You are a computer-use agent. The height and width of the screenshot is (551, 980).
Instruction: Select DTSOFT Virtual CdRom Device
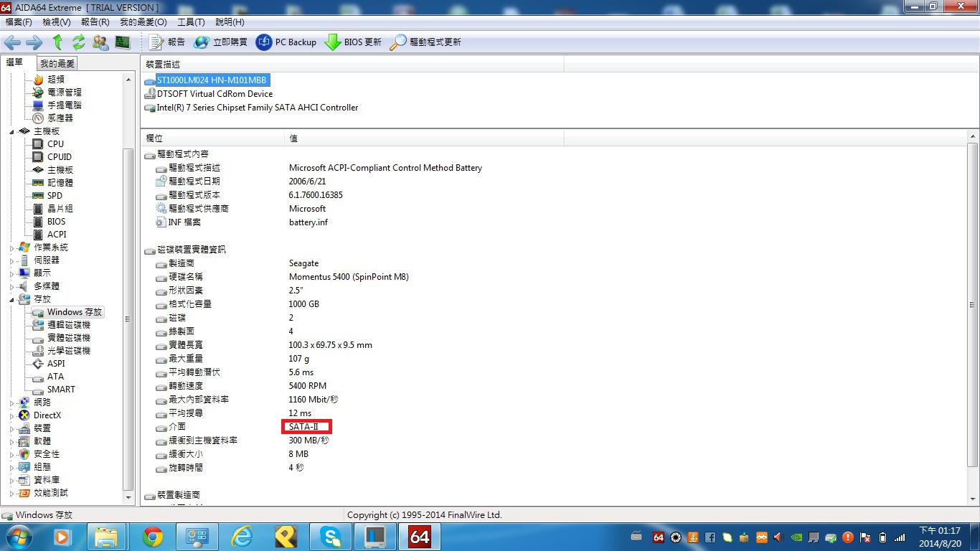click(215, 94)
